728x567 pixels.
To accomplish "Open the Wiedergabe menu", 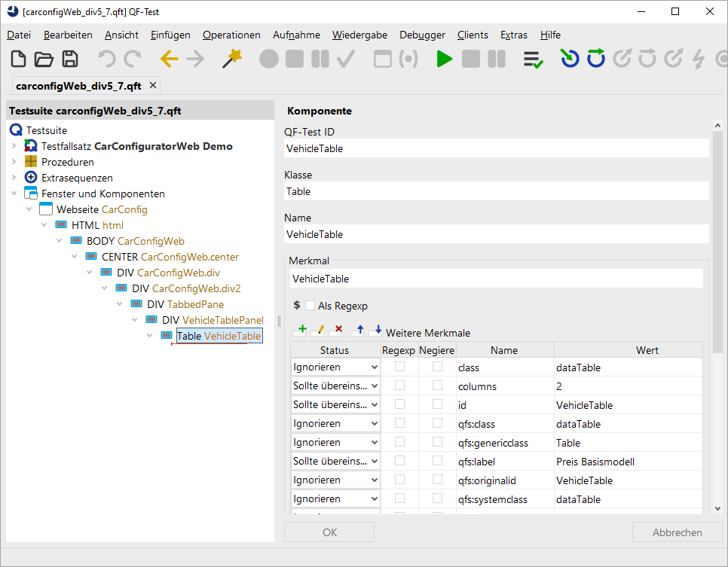I will pos(359,35).
